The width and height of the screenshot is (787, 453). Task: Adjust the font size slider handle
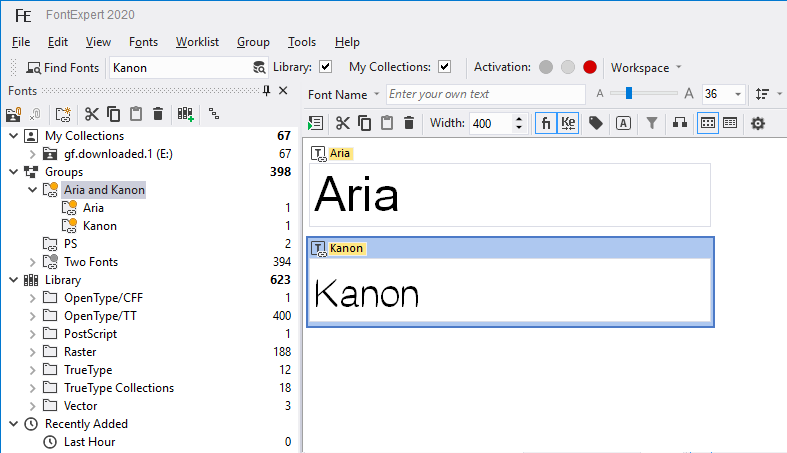[x=628, y=93]
